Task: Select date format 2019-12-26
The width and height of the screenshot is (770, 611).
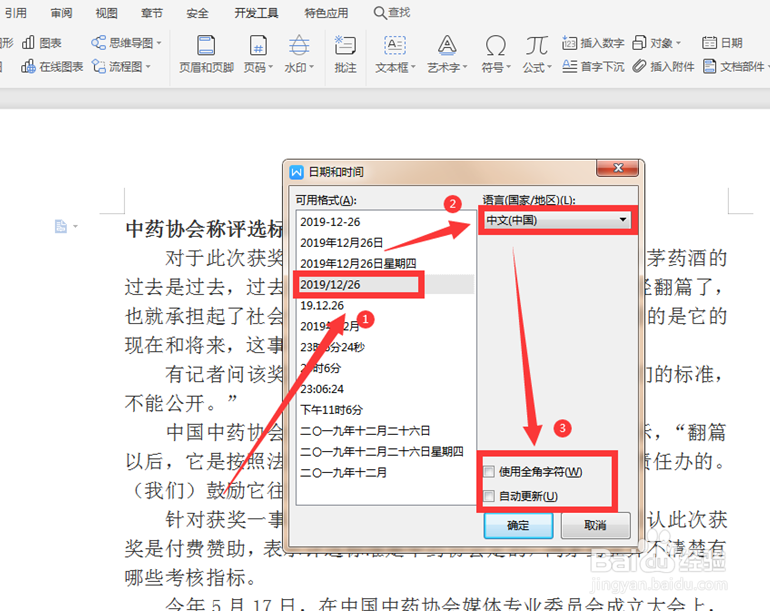Action: [x=385, y=222]
